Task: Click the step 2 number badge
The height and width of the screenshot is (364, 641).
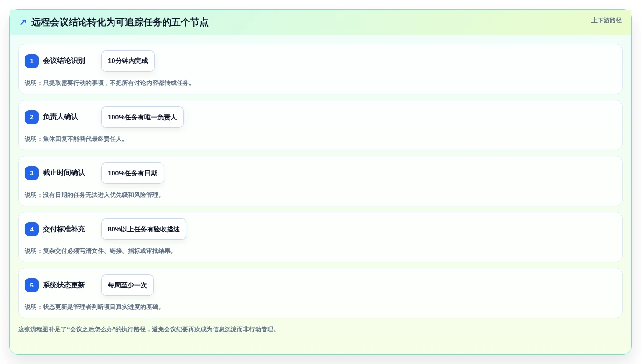Action: pyautogui.click(x=32, y=117)
